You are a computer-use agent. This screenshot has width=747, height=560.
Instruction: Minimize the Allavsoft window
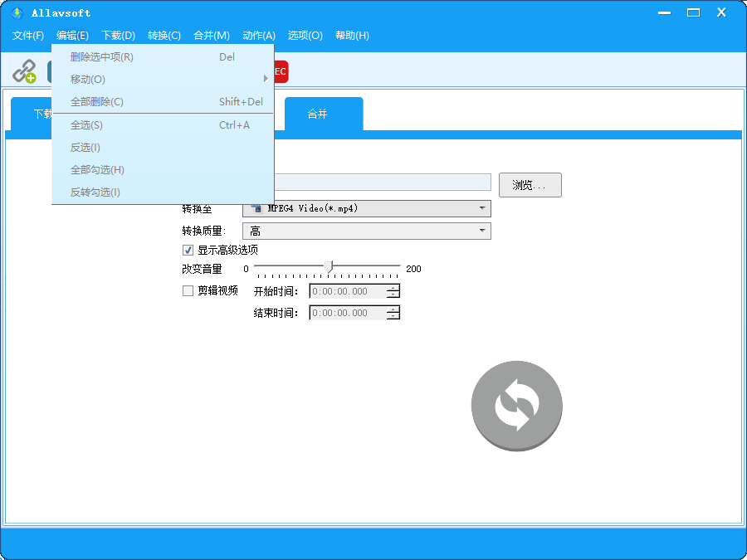[664, 12]
